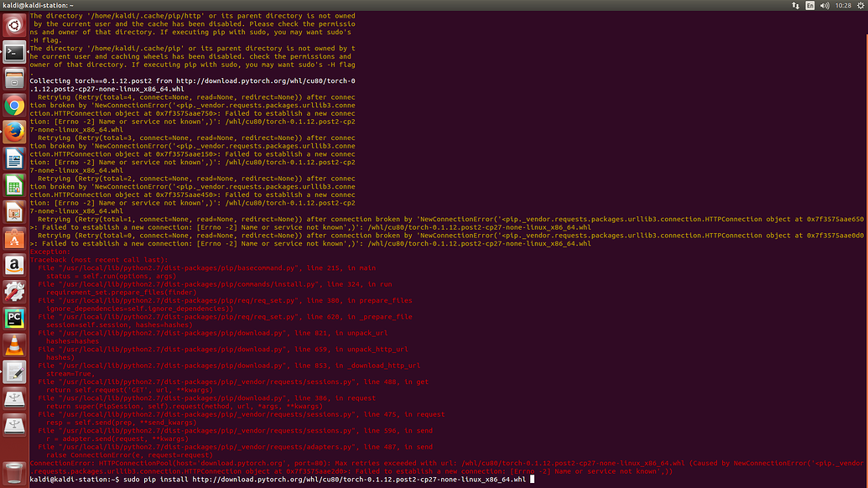Click the 10:28 clock in top panel

(842, 5)
